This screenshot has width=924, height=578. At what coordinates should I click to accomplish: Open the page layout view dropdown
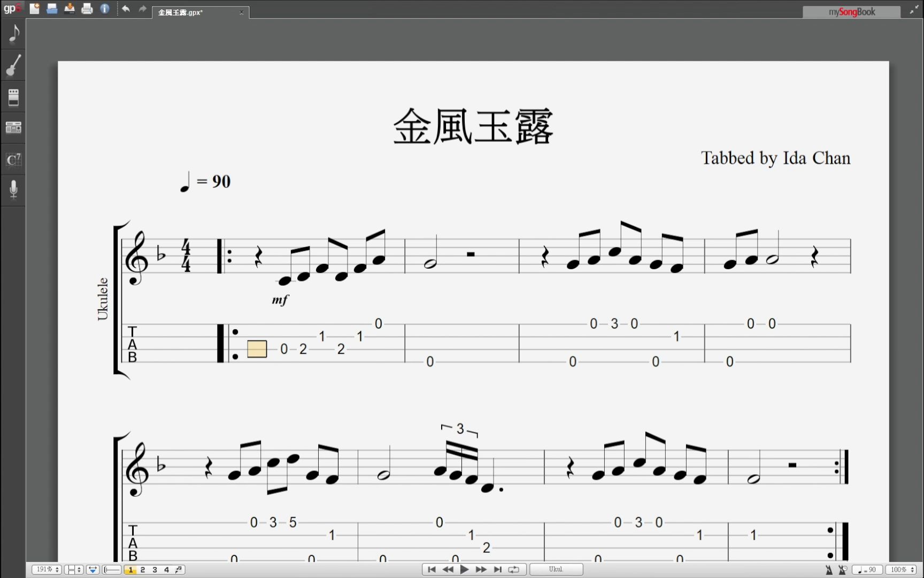click(x=73, y=569)
